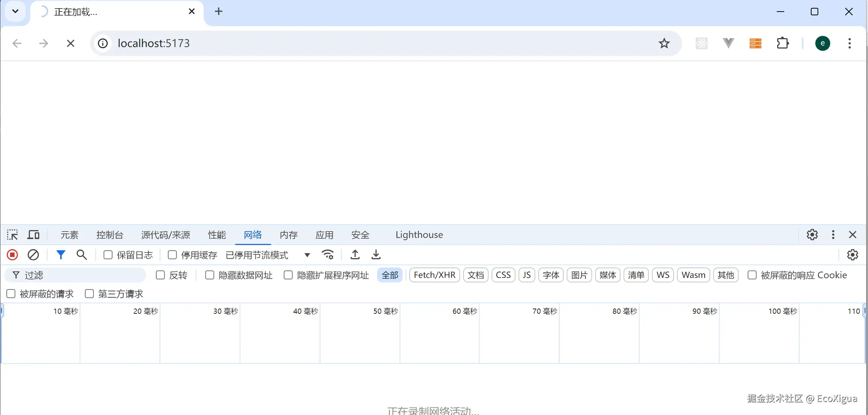868x415 pixels.
Task: Open network search with magnifier icon
Action: (x=81, y=255)
